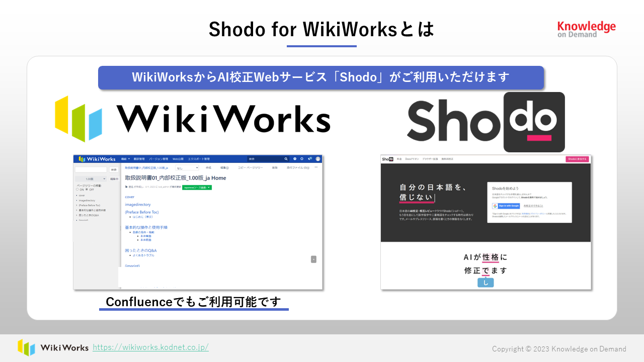Click the pink Shodoに参加する button
Screen dimensions: 644x362
(577, 159)
